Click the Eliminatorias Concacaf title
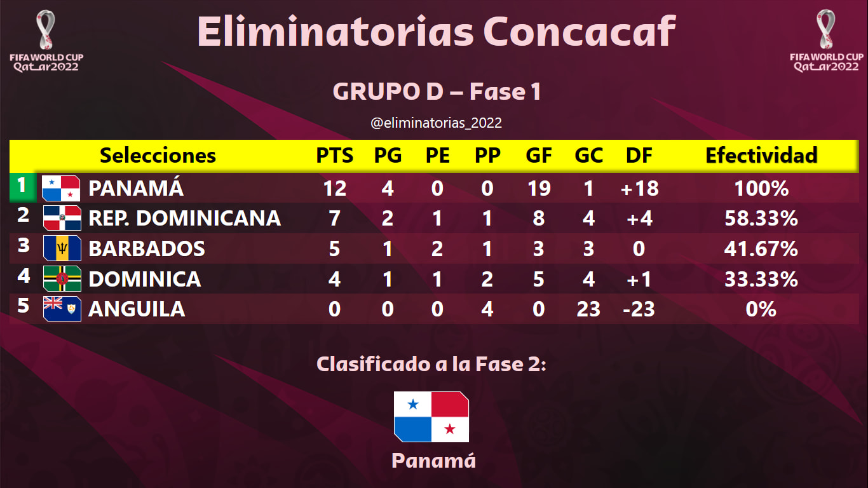868x488 pixels. pos(436,30)
